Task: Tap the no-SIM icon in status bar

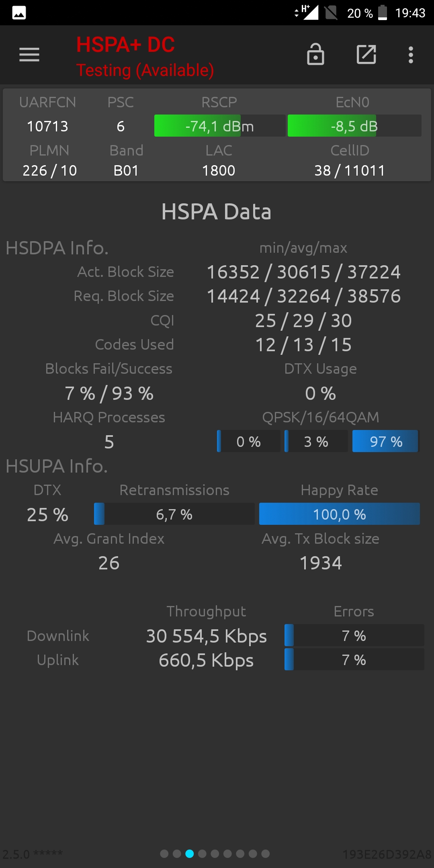Action: pyautogui.click(x=331, y=13)
